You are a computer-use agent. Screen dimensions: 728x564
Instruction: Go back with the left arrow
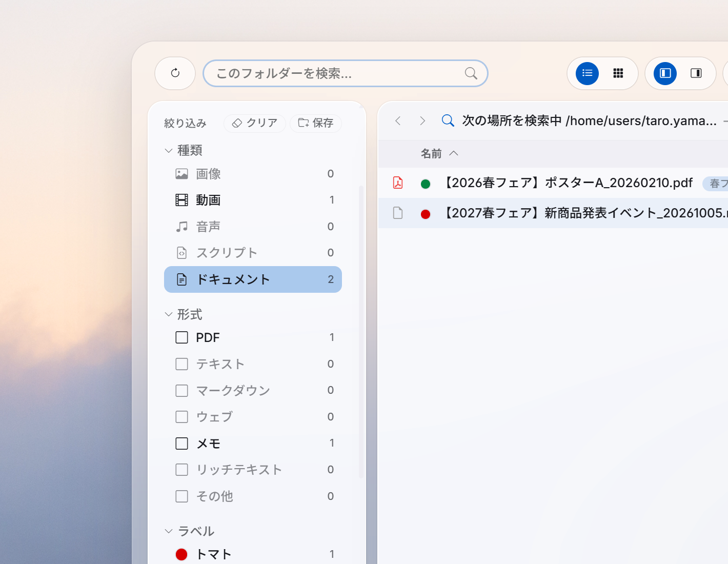(x=398, y=120)
